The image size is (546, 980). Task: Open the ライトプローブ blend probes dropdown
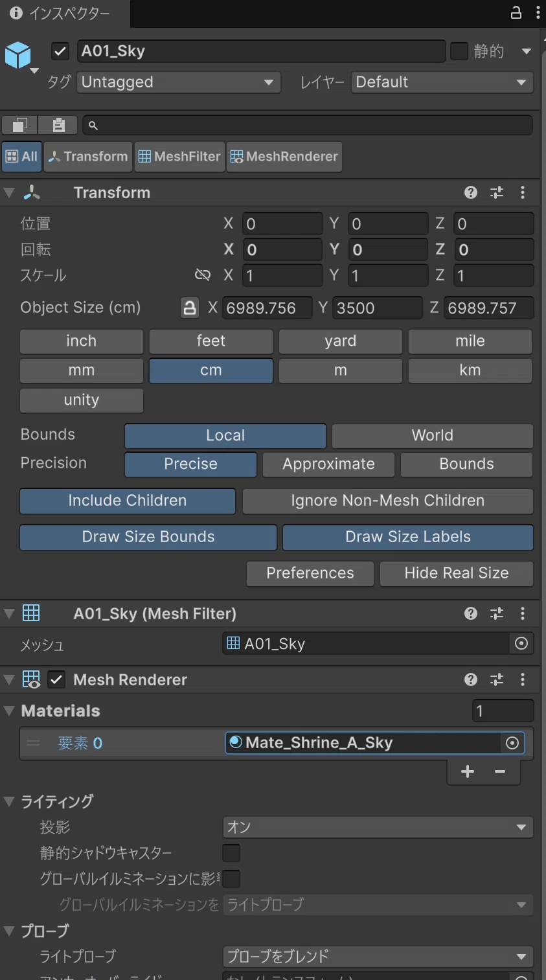point(378,957)
